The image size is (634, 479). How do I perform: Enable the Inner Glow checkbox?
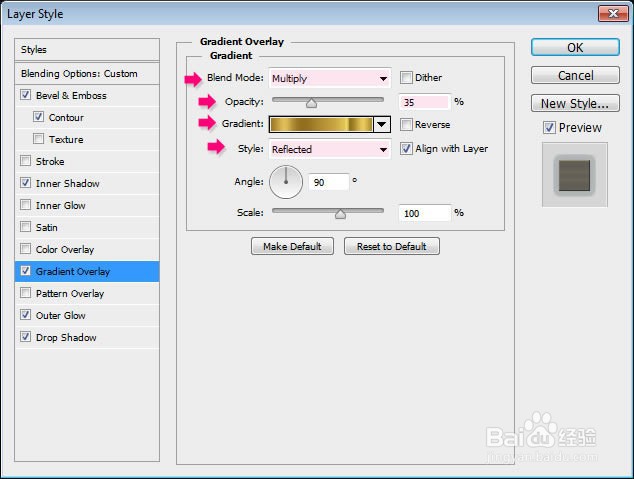pos(25,205)
